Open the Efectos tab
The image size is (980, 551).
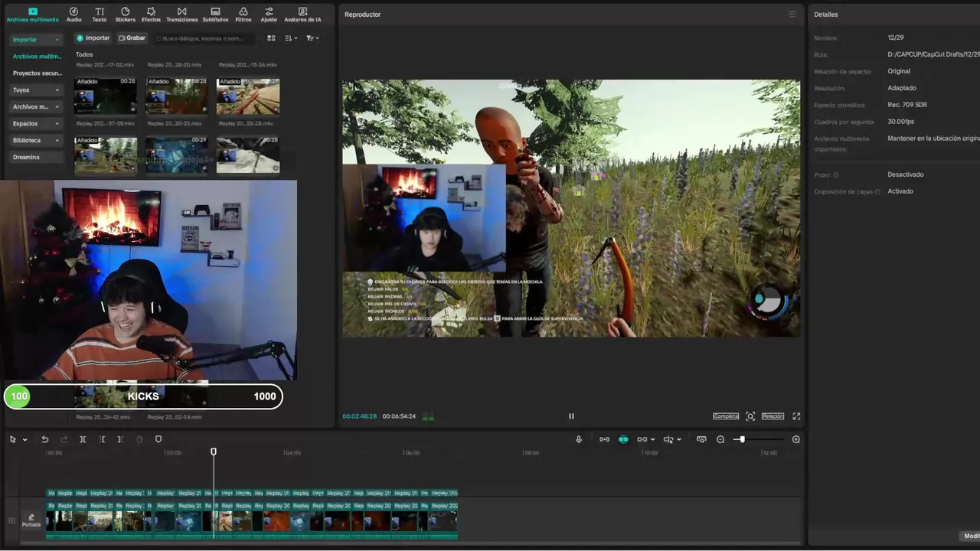151,15
